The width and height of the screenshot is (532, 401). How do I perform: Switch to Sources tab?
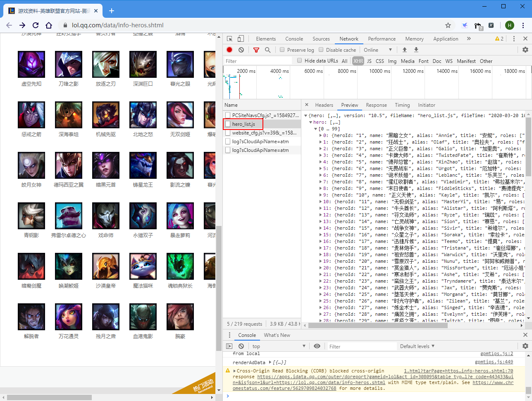click(321, 38)
